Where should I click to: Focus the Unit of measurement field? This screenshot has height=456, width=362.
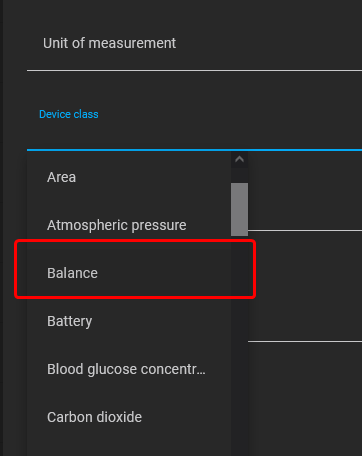[194, 43]
